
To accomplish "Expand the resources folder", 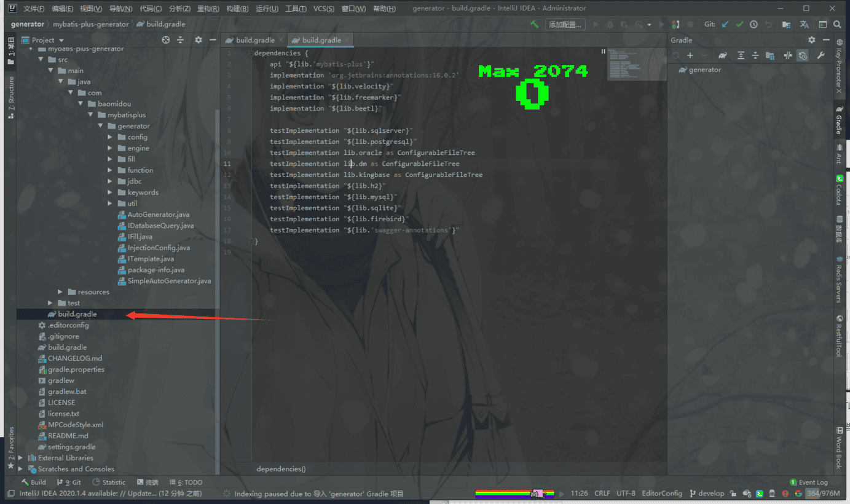I will point(60,292).
